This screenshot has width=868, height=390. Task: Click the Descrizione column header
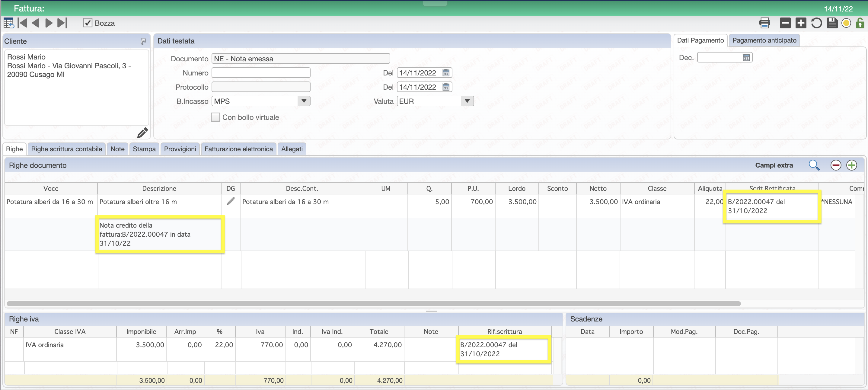pyautogui.click(x=159, y=188)
